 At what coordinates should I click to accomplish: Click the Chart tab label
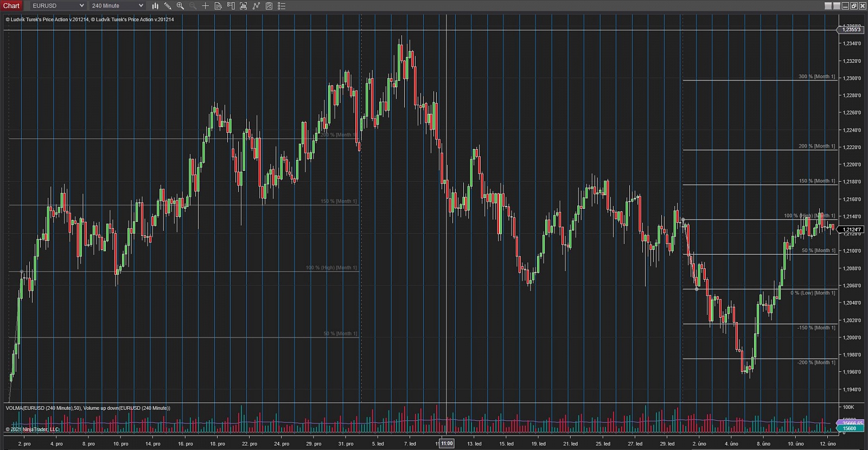(11, 6)
